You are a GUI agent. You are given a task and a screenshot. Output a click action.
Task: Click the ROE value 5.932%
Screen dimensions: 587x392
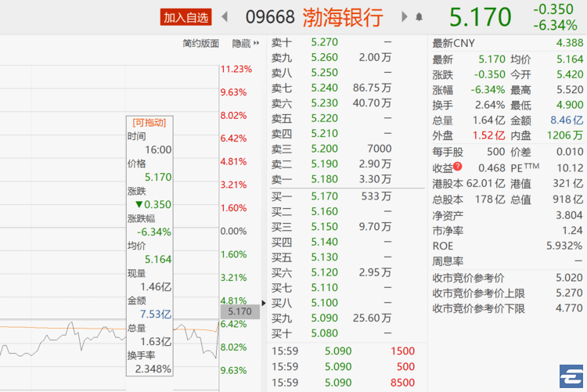coord(564,246)
